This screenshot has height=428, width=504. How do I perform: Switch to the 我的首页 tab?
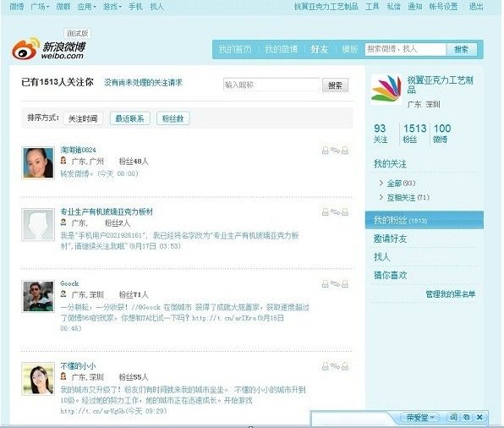click(x=235, y=49)
